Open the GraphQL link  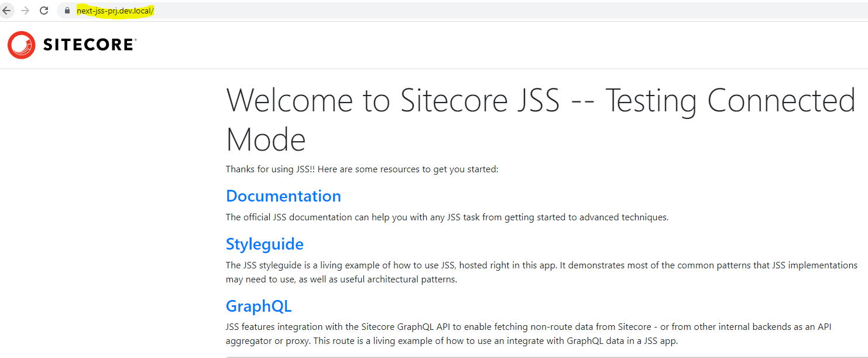(x=259, y=306)
